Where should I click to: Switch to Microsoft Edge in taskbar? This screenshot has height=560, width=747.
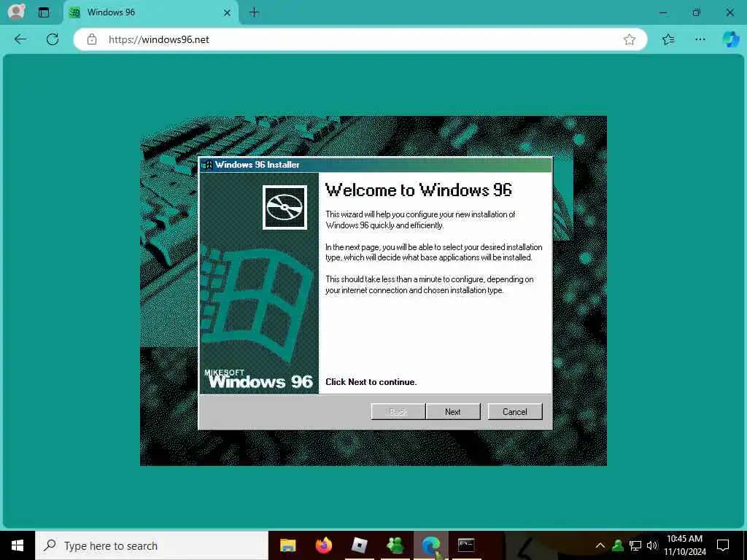pyautogui.click(x=430, y=545)
